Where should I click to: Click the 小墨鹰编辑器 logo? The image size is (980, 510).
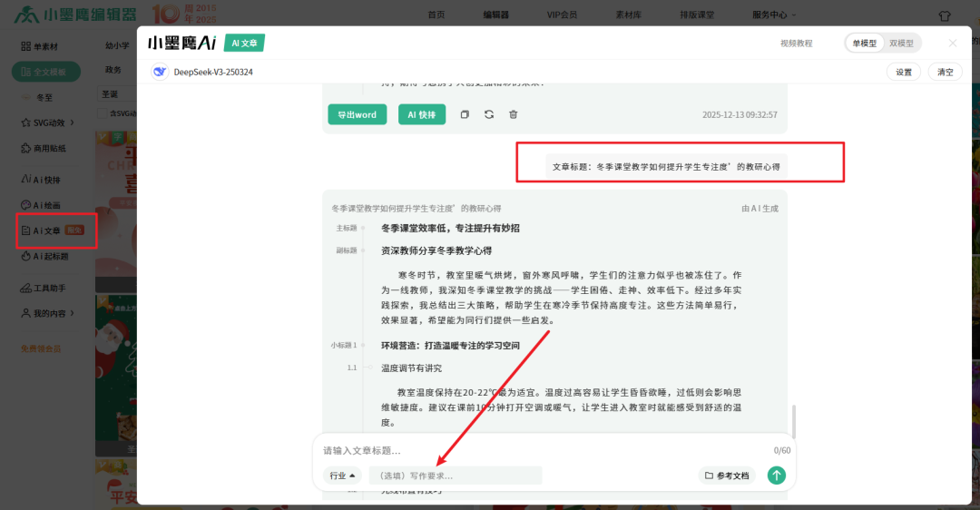(75, 15)
